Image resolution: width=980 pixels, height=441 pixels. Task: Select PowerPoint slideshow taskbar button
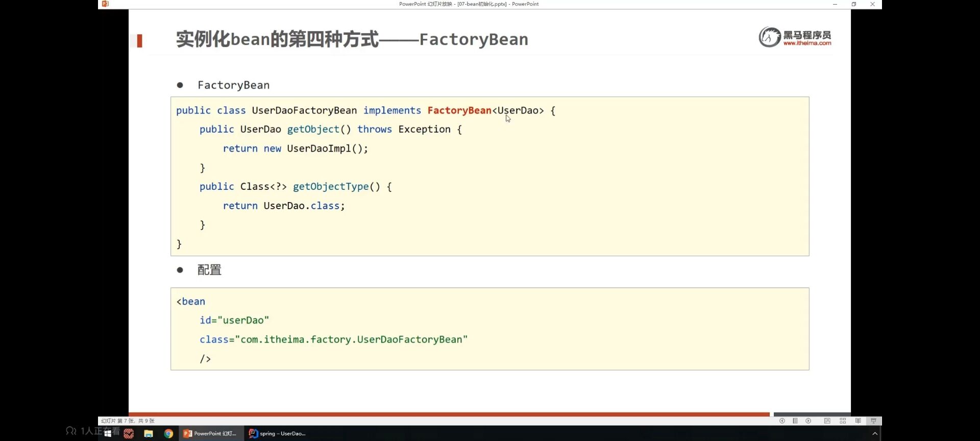click(x=211, y=433)
